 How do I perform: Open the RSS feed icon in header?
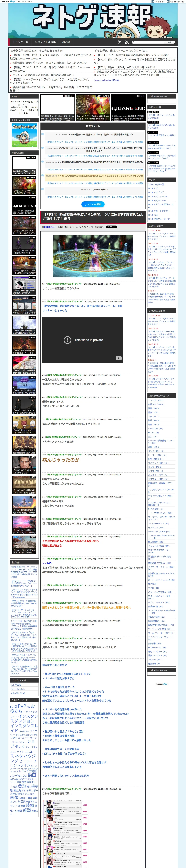click(x=127, y=42)
